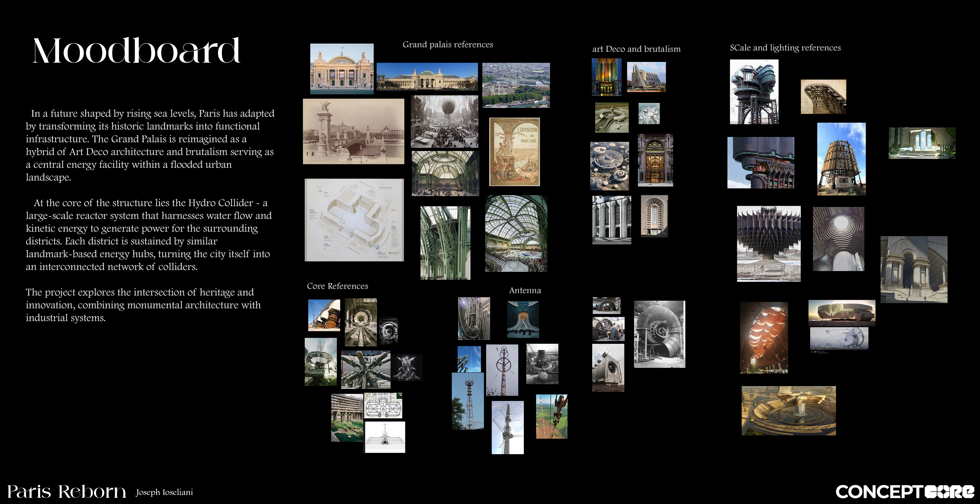The height and width of the screenshot is (504, 980).
Task: Select the hot air balloon interior photo
Action: 444,121
